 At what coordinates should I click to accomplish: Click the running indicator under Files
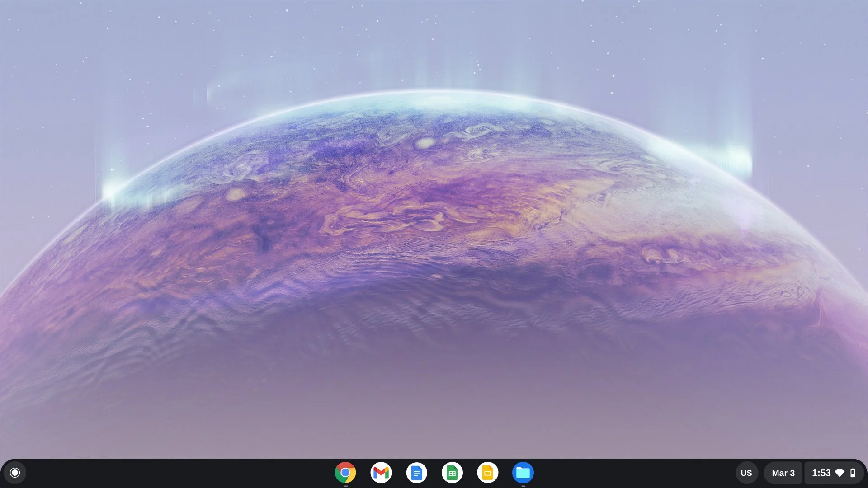click(523, 485)
